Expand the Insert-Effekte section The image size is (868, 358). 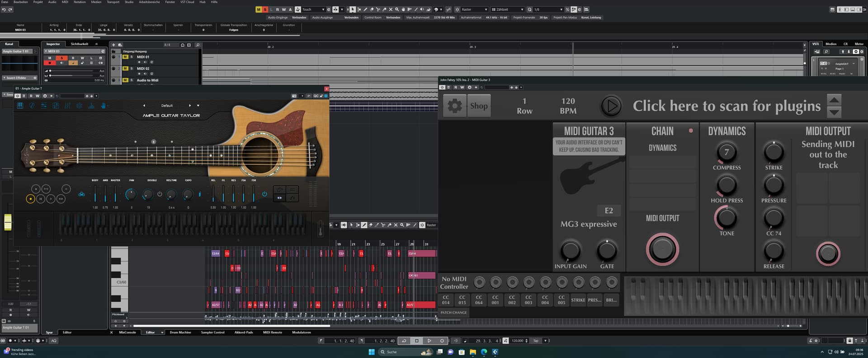point(20,78)
